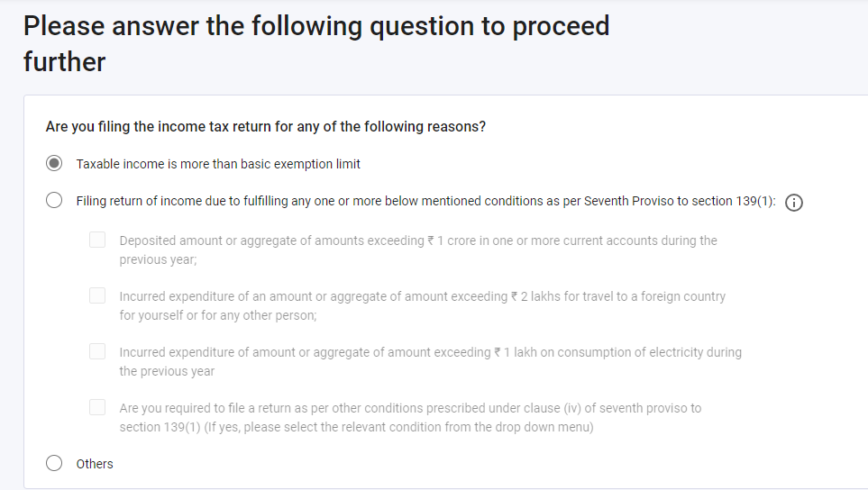
Task: Check the foreign travel expenditure checkbox
Action: click(97, 295)
